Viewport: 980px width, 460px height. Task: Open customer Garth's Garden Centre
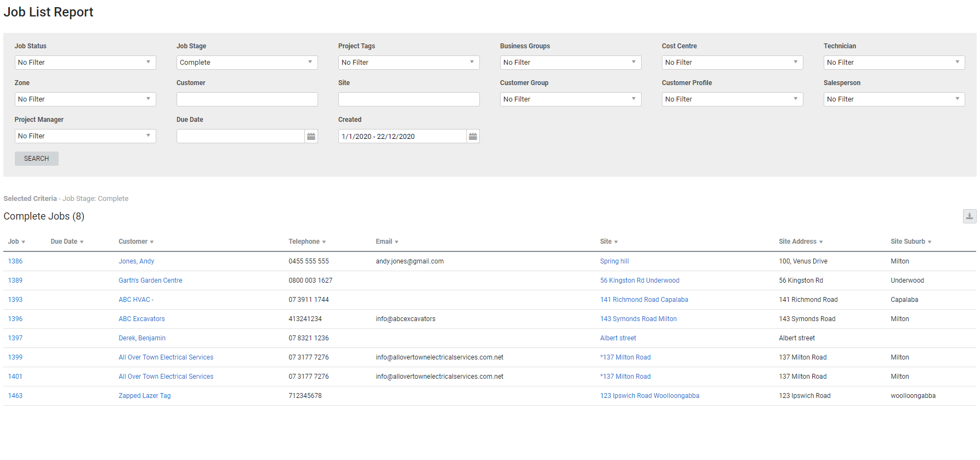pos(150,281)
